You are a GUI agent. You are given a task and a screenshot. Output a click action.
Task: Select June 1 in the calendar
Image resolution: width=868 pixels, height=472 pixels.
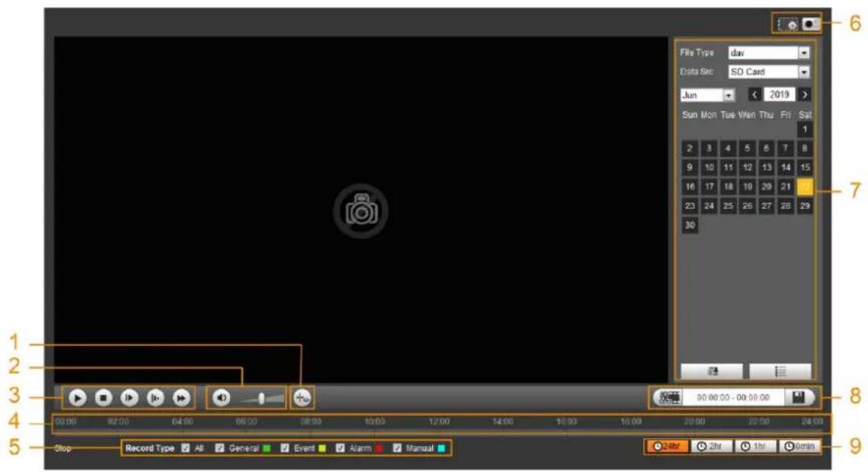pos(805,130)
